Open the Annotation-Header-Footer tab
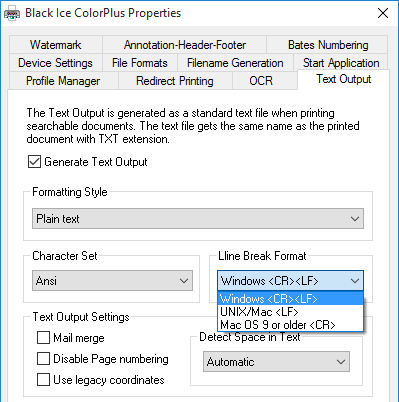399x402 pixels. click(x=185, y=45)
